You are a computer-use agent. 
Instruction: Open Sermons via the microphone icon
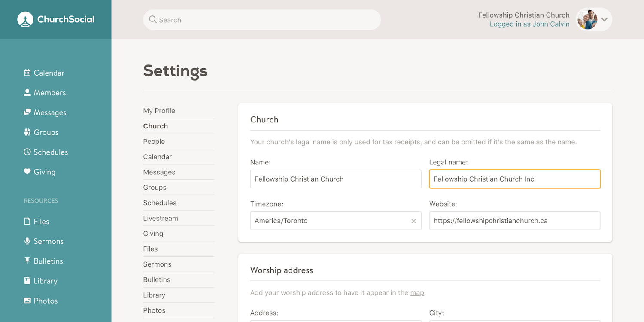tap(27, 241)
